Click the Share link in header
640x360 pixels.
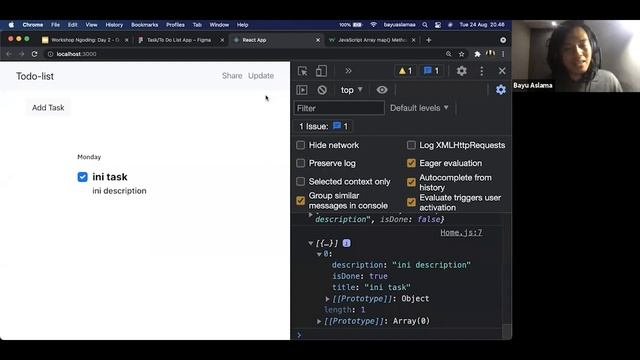pyautogui.click(x=232, y=76)
